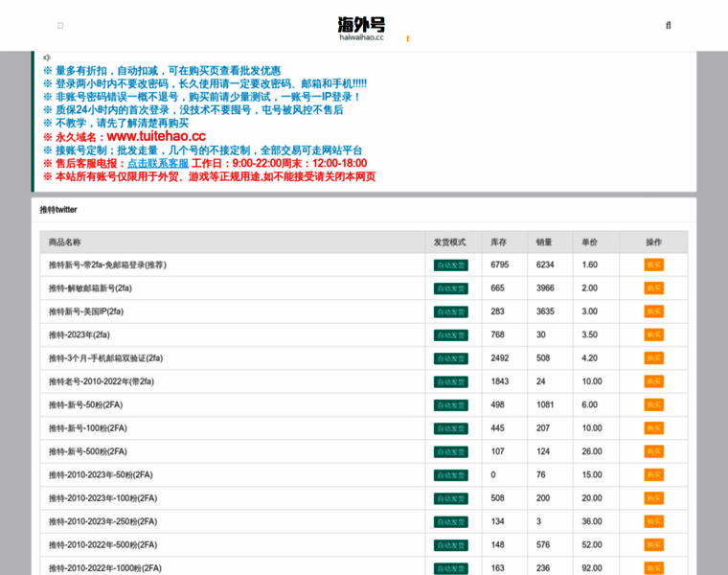Click 购买 for 推特新号-带2fa-免邮箱登录

point(653,264)
